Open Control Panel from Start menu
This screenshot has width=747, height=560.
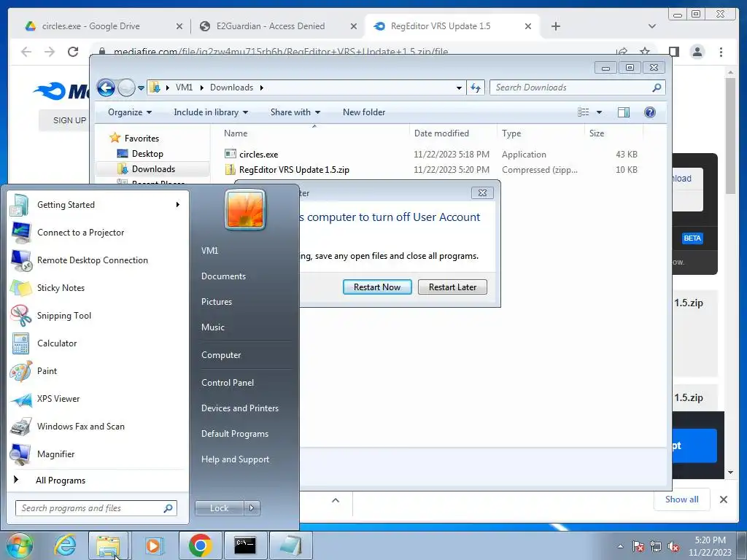coord(228,383)
